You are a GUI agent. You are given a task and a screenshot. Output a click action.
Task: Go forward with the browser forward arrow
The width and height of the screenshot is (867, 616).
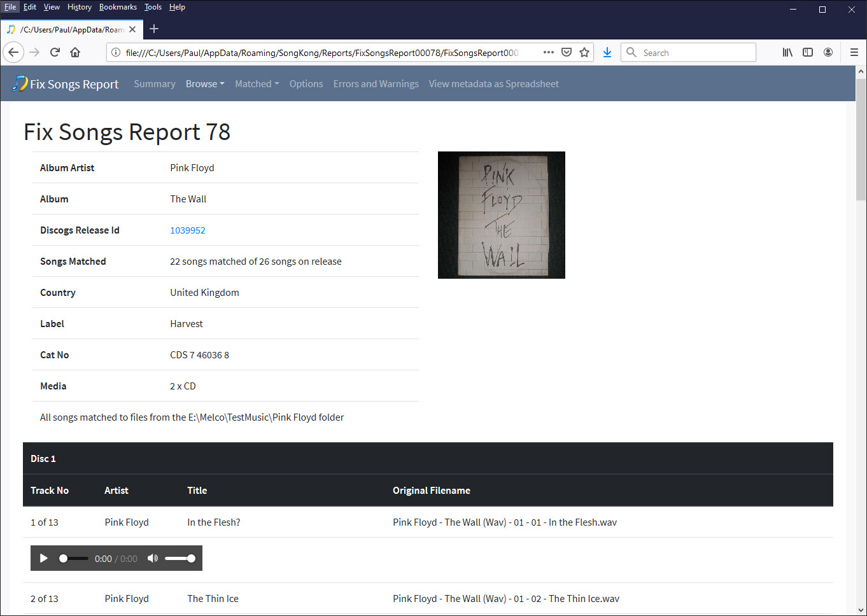point(34,52)
